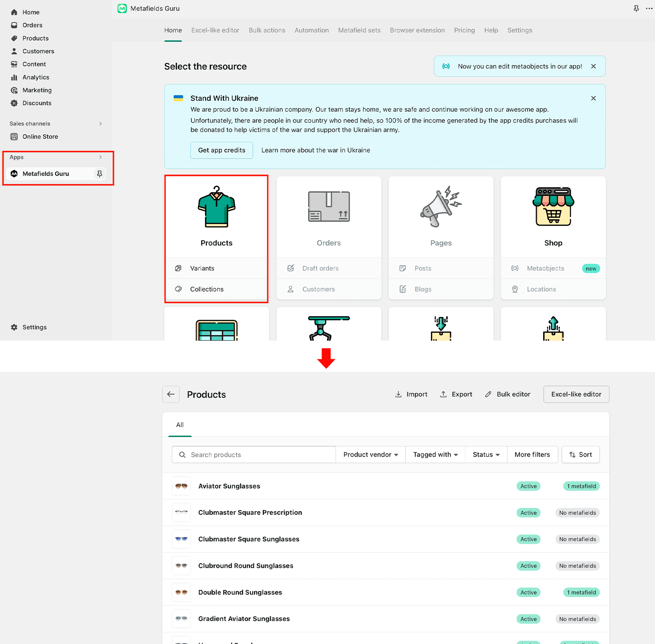The height and width of the screenshot is (644, 655).
Task: Open Analytics in the sidebar
Action: (x=36, y=77)
